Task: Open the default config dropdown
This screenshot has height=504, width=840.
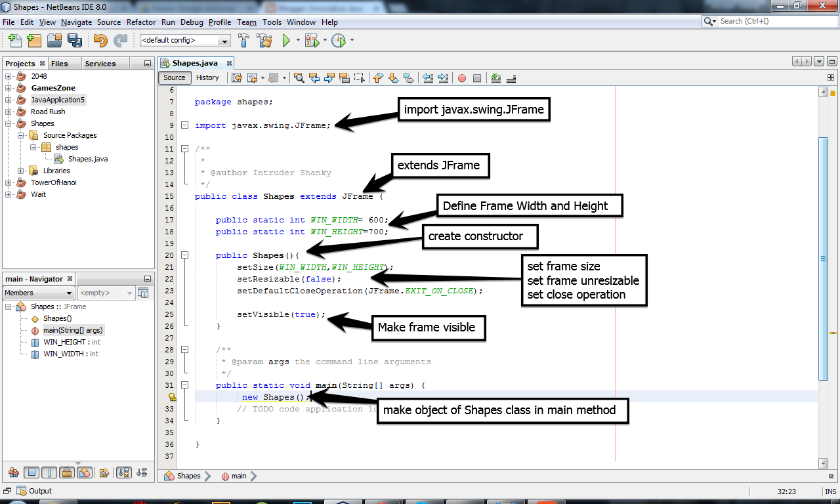Action: pyautogui.click(x=226, y=40)
